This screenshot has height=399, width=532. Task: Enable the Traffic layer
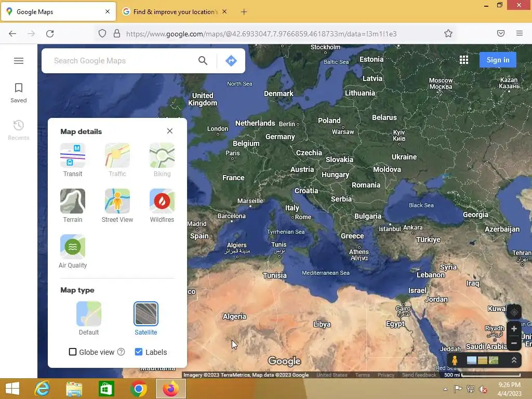[x=117, y=160]
